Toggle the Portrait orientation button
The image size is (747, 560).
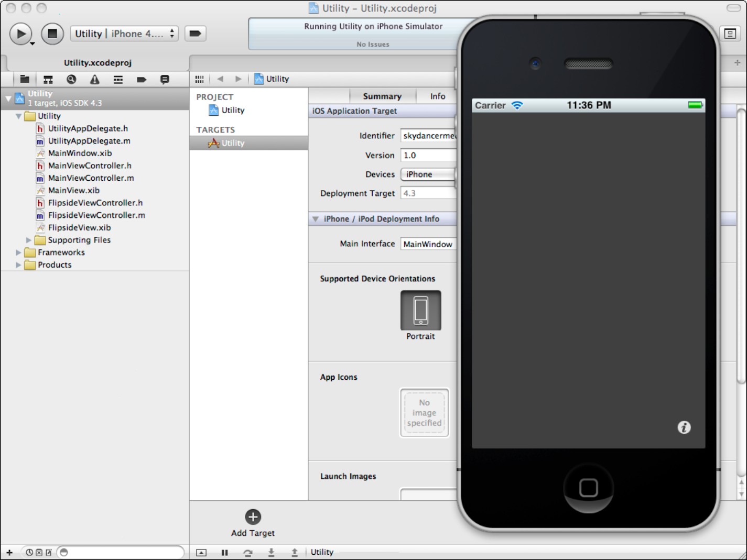click(420, 310)
